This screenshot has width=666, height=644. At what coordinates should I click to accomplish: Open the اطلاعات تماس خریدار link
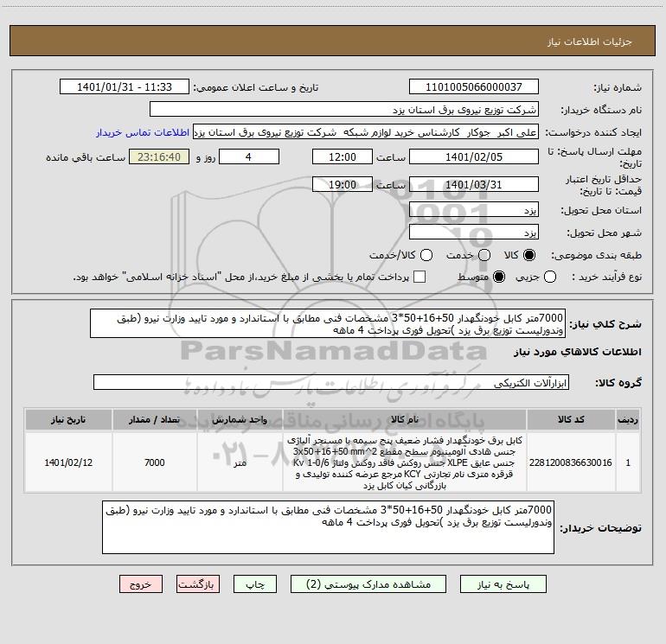click(x=143, y=132)
